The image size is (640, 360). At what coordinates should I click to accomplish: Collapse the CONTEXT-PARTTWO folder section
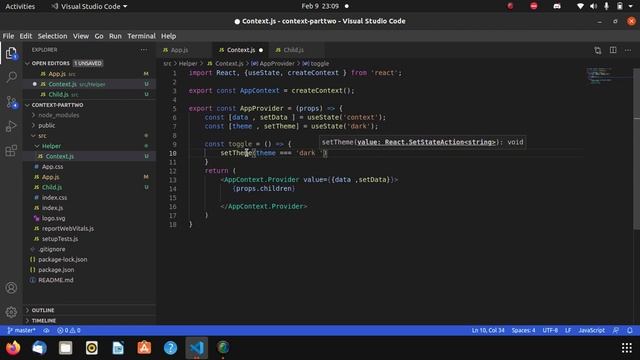57,105
